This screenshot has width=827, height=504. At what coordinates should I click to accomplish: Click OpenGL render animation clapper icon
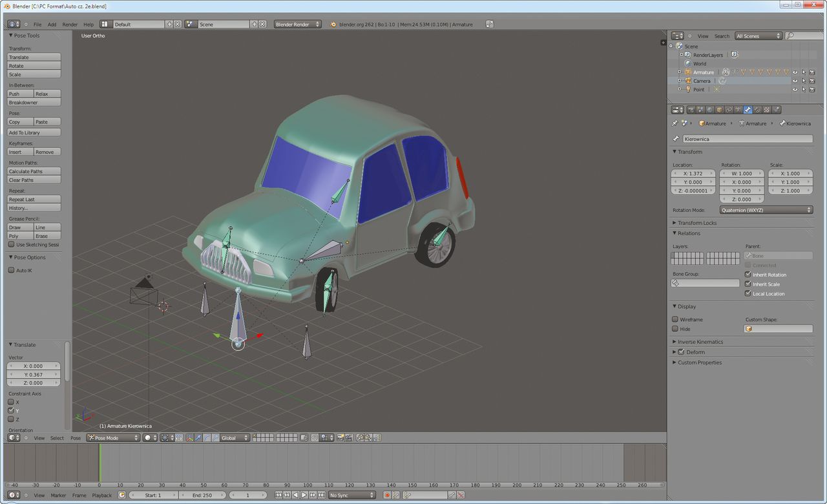(348, 437)
